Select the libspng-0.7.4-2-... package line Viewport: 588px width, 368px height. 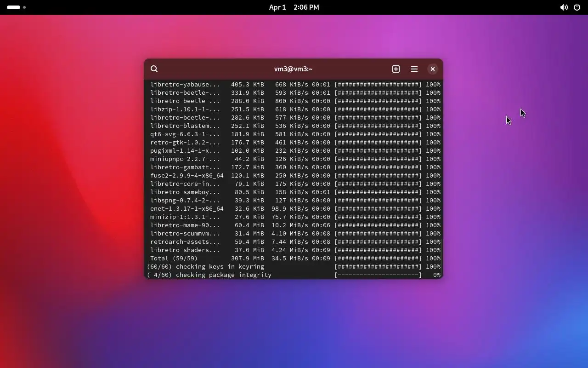[295, 201]
